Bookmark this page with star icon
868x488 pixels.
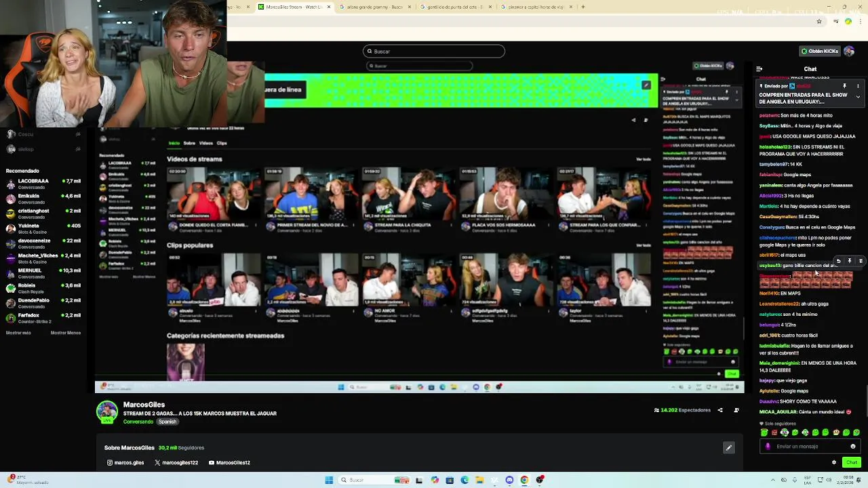pyautogui.click(x=819, y=22)
